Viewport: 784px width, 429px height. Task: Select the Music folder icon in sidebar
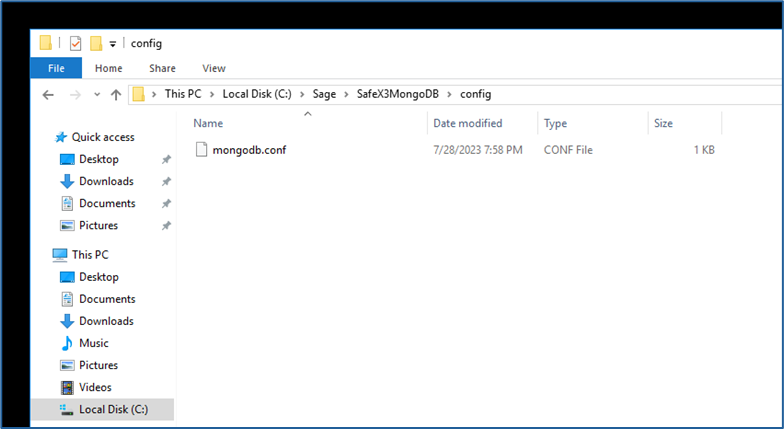[67, 343]
